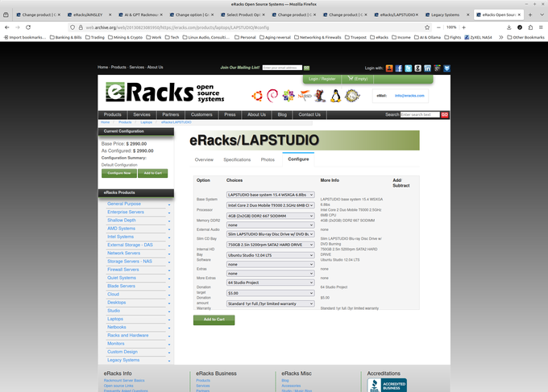Click the orange person login icon
The image size is (548, 392).
tap(389, 68)
